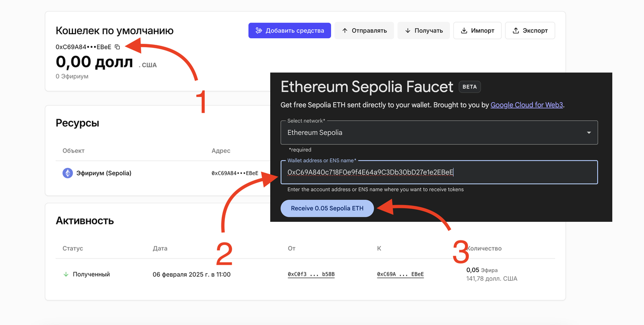Copy wallet address with the copy icon
The width and height of the screenshot is (644, 325).
coord(117,47)
